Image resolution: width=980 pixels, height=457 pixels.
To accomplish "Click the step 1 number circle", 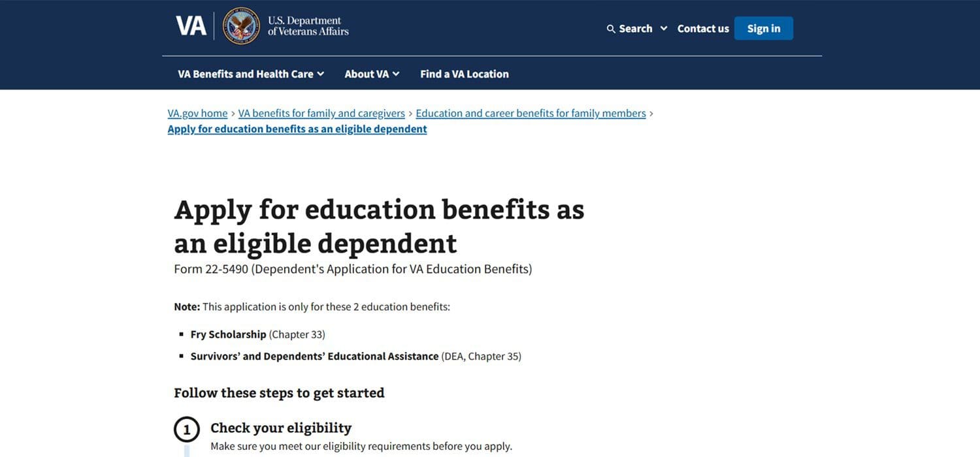I will (x=187, y=430).
